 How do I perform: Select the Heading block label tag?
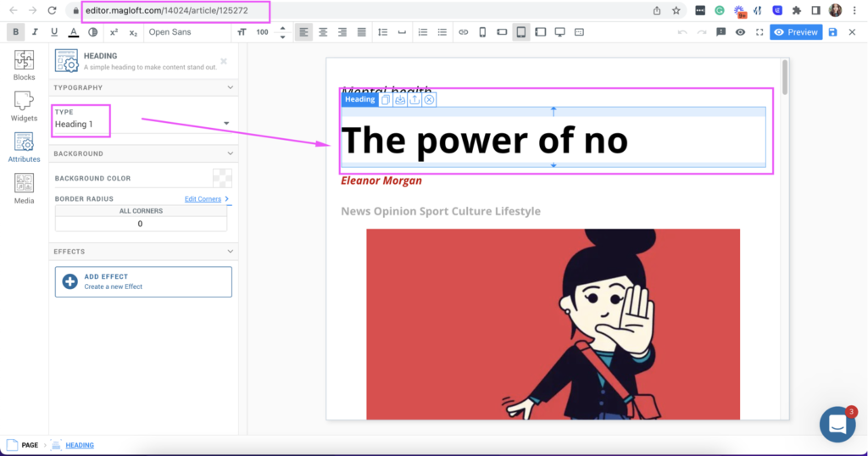point(359,100)
